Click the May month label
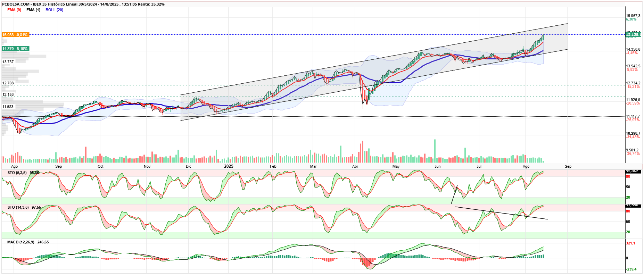The height and width of the screenshot is (275, 644). click(x=396, y=166)
